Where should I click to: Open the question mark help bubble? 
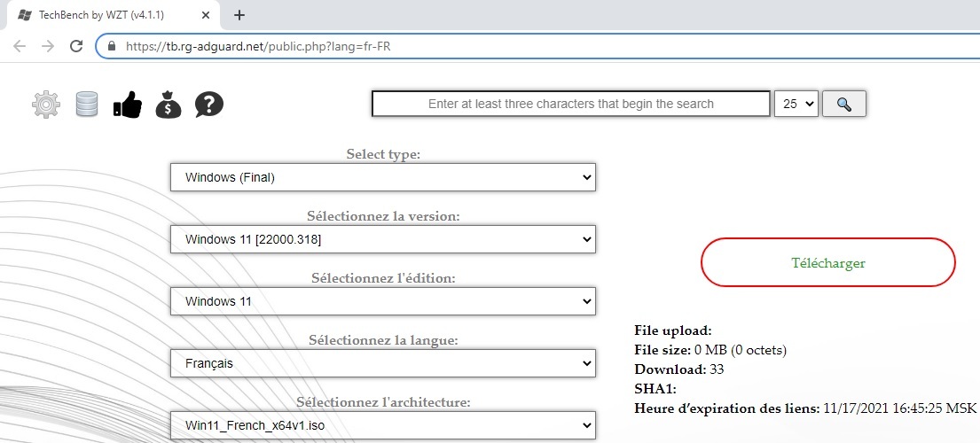208,105
